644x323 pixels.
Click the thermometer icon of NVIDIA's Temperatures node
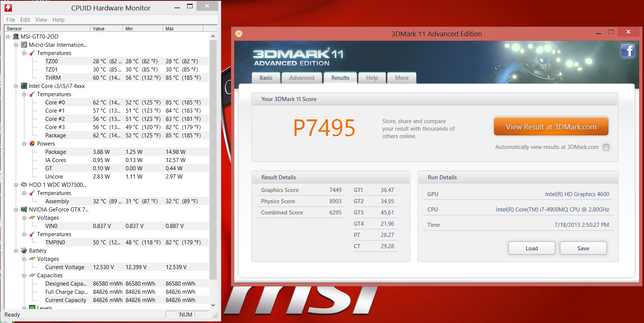click(32, 234)
